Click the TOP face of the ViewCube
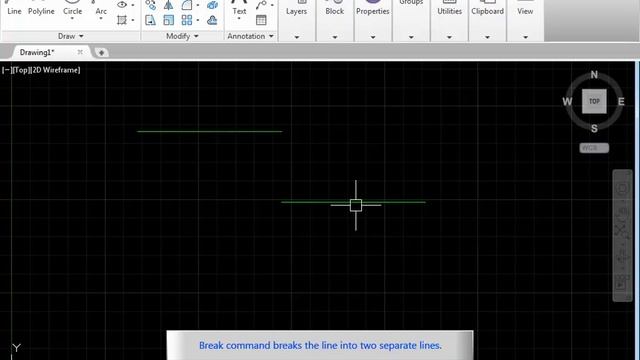The width and height of the screenshot is (640, 360). click(x=594, y=101)
